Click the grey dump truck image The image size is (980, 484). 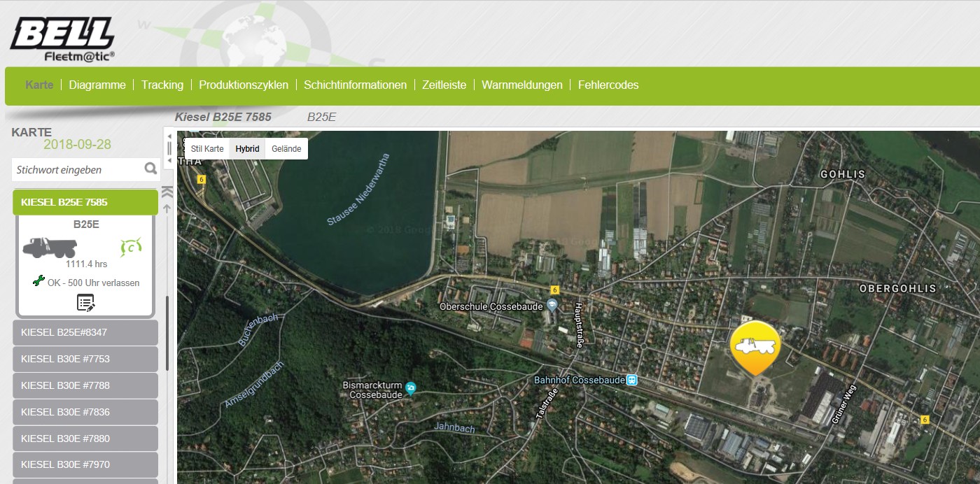click(x=49, y=248)
